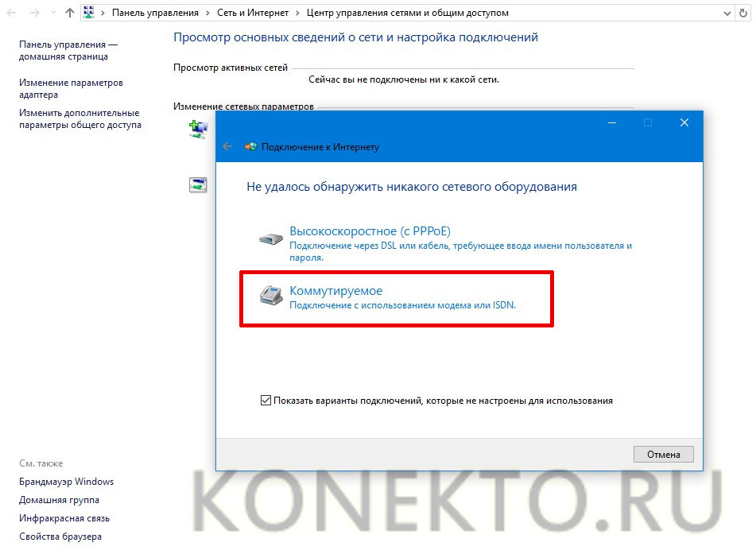The height and width of the screenshot is (554, 756).
Task: Open Изменение параметров адаптера link
Action: point(71,89)
